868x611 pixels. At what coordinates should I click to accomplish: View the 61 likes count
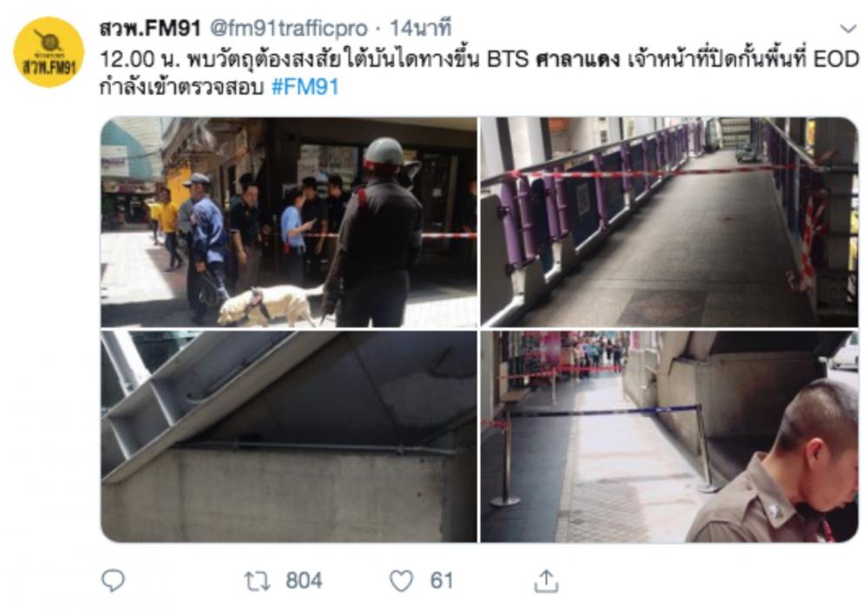pyautogui.click(x=442, y=581)
